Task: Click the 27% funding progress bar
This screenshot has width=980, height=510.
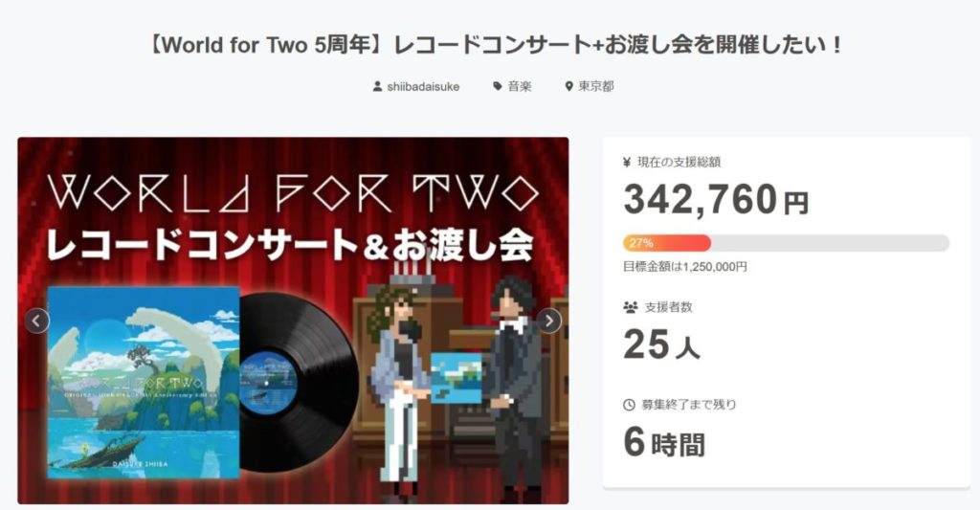Action: [787, 243]
